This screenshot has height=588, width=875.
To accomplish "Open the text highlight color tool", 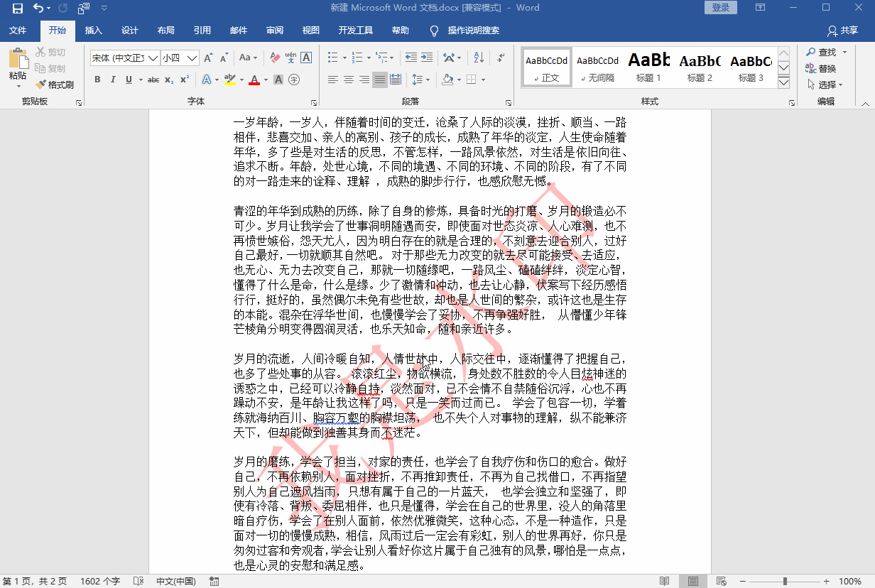I will click(231, 80).
